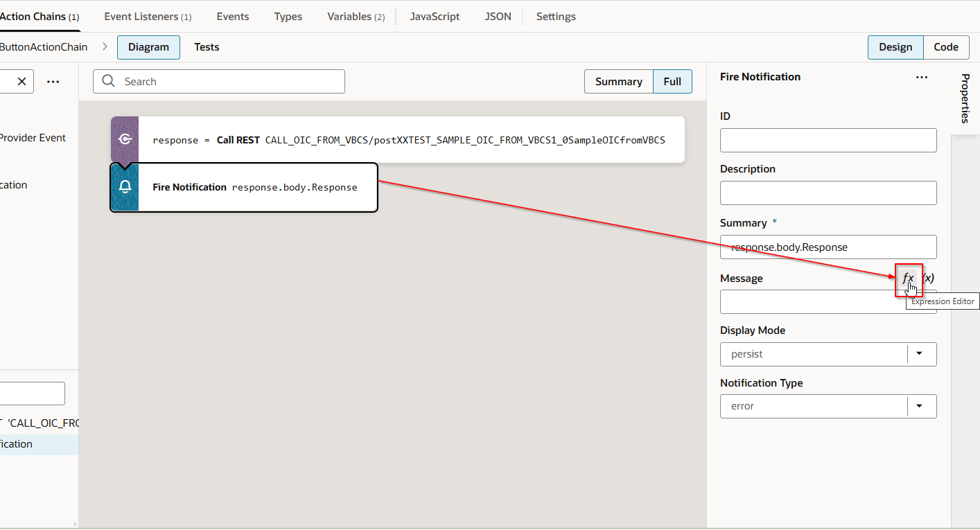Click the search magnifier icon
Screen dimensions: 980x530
point(108,81)
